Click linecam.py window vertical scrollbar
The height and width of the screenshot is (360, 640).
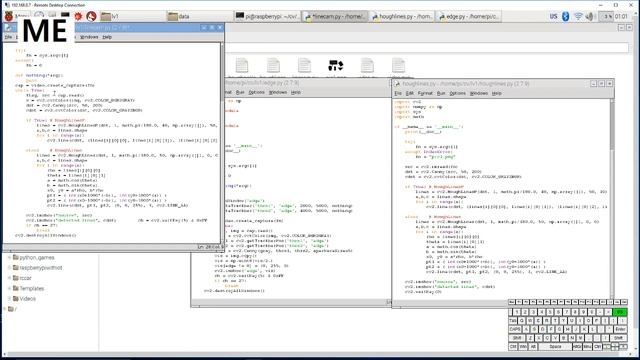(222, 143)
